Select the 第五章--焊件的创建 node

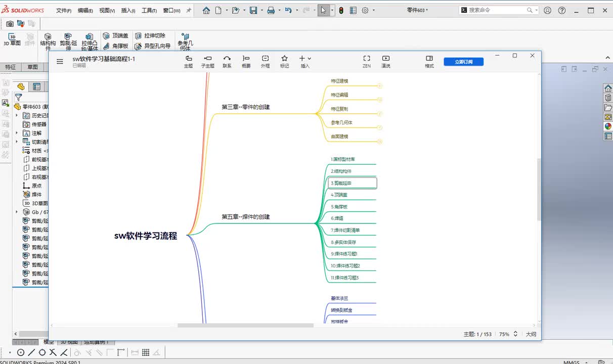pos(246,217)
